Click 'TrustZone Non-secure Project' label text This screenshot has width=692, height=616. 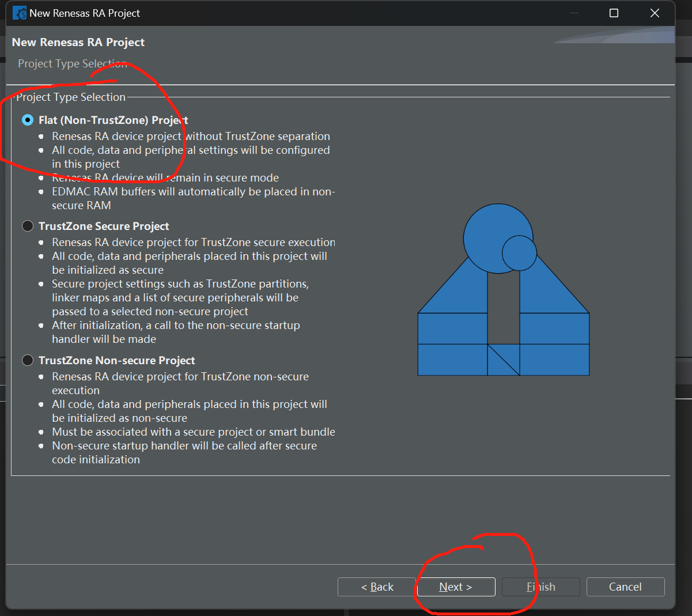pyautogui.click(x=117, y=360)
